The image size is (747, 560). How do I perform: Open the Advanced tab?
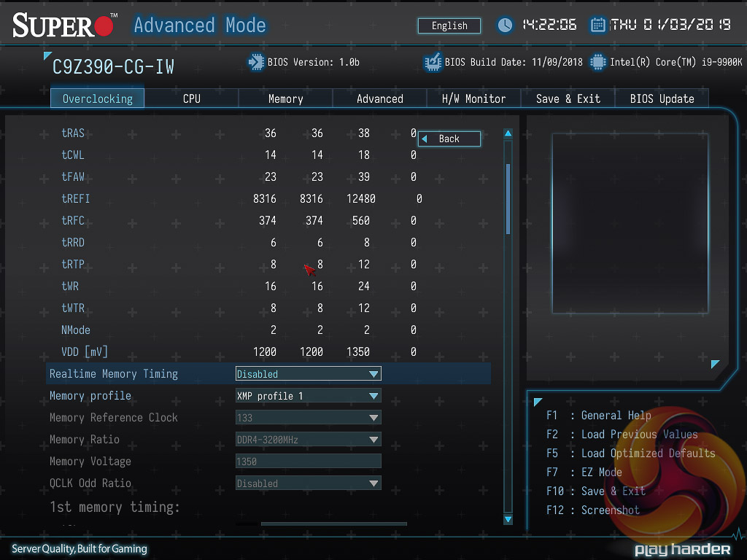pos(379,98)
